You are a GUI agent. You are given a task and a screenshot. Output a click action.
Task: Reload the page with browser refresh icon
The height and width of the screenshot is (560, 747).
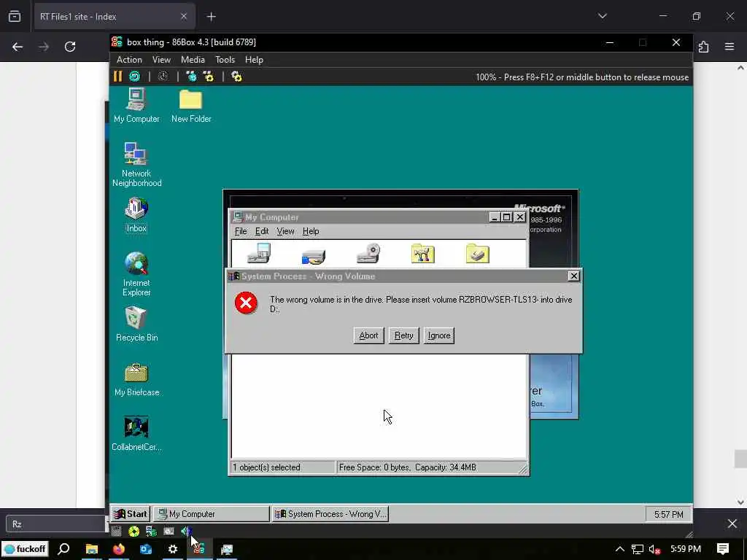(x=70, y=47)
